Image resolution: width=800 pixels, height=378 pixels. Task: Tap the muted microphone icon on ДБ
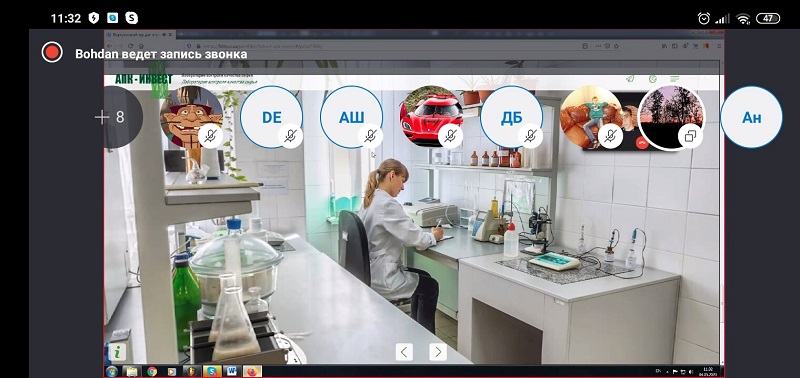point(531,136)
